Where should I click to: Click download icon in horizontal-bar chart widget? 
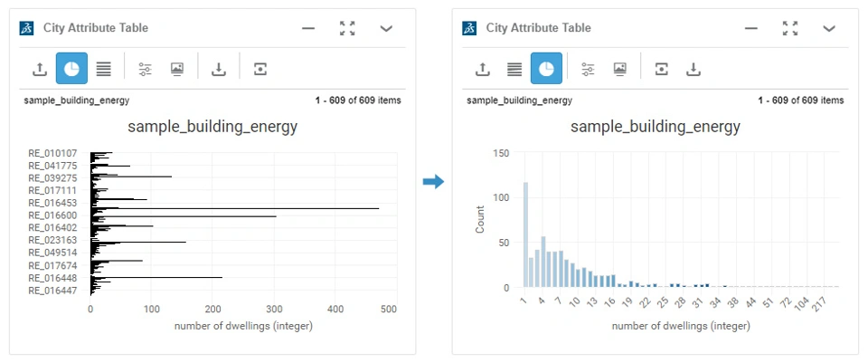[219, 69]
